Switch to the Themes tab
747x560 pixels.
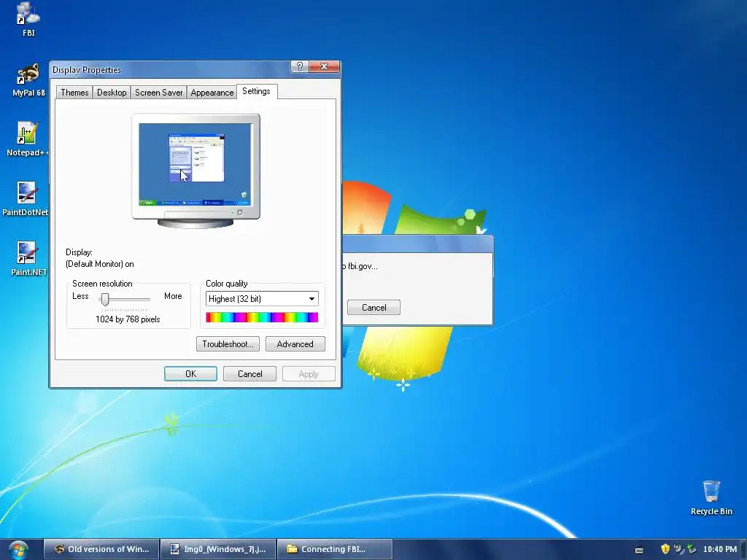coord(74,93)
